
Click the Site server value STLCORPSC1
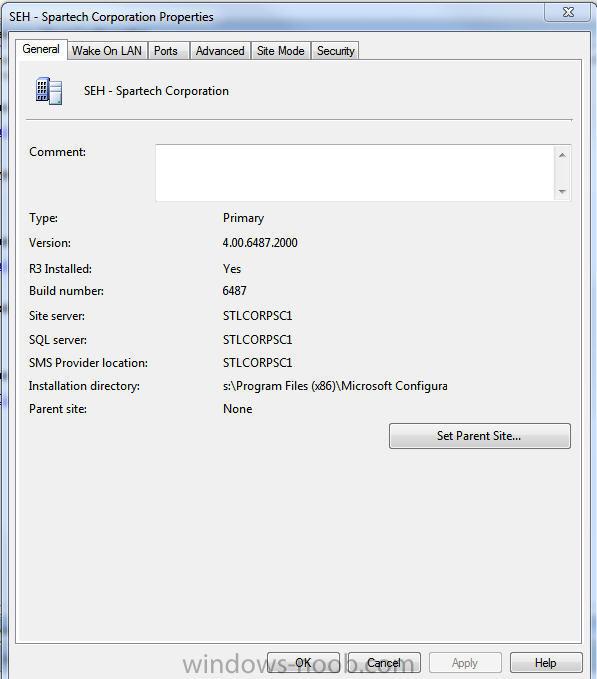tap(257, 316)
